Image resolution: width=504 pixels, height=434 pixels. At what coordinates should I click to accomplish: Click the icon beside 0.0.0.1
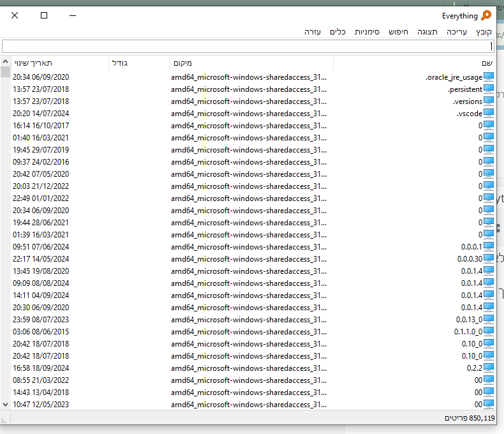(x=489, y=246)
